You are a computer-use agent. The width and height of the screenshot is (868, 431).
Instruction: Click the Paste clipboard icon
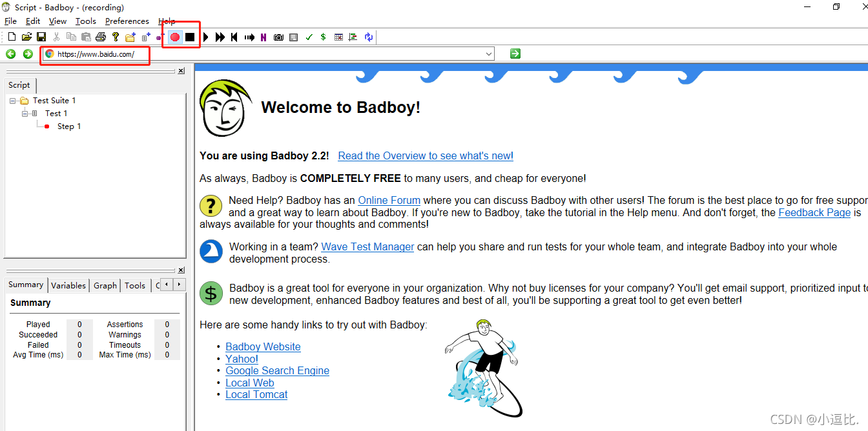pyautogui.click(x=86, y=37)
